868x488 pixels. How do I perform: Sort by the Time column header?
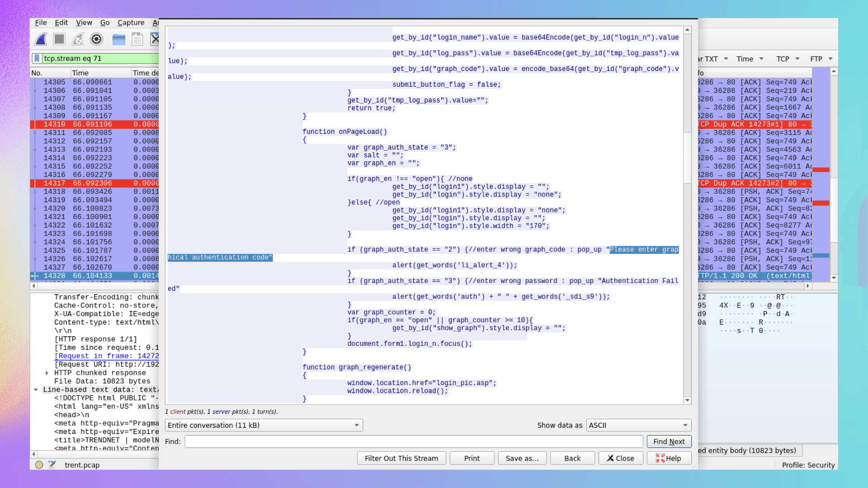tap(101, 73)
